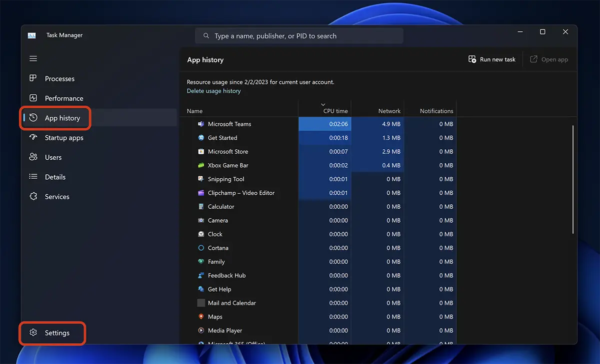
Task: Click the Cortana app icon
Action: coord(201,248)
